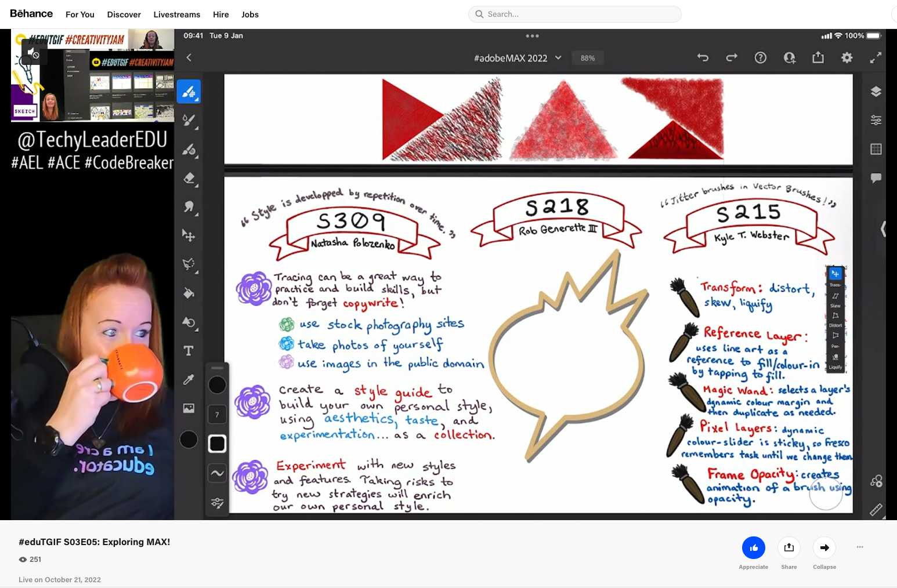Invite collaborators with the person icon

coord(790,57)
